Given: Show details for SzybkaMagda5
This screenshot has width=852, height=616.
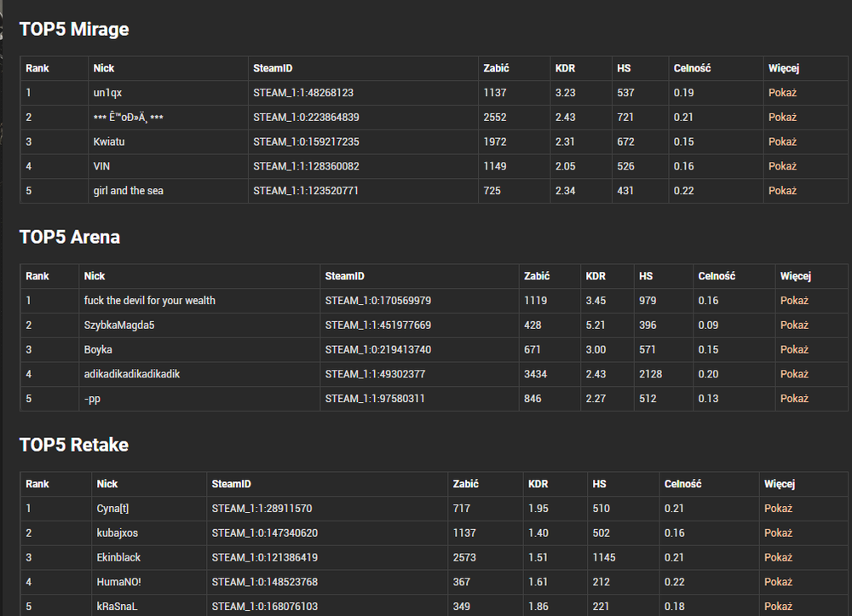Looking at the screenshot, I should point(794,325).
